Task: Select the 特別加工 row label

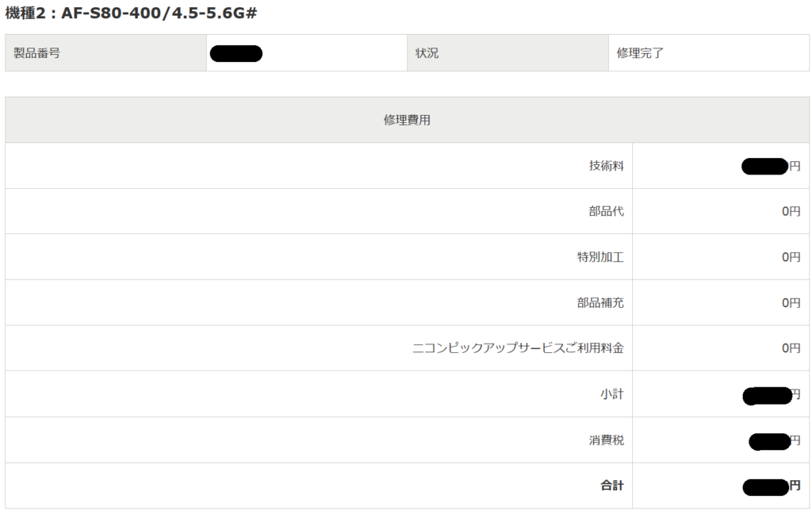Action: tap(600, 257)
